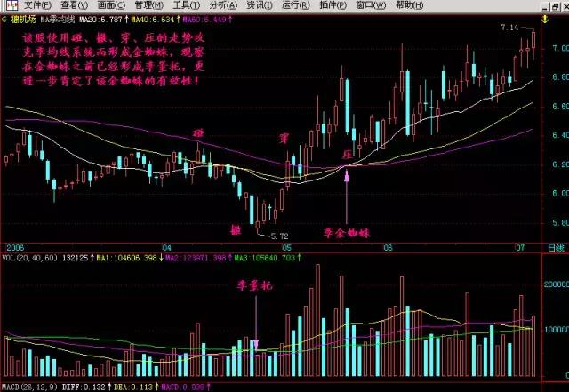The height and width of the screenshot is (392, 569).
Task: Open the 窗口(W) menu
Action: coord(371,5)
